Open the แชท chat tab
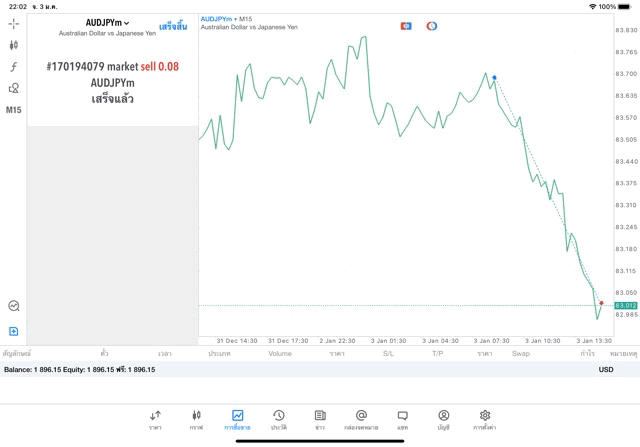The image size is (640, 447). pos(402,419)
